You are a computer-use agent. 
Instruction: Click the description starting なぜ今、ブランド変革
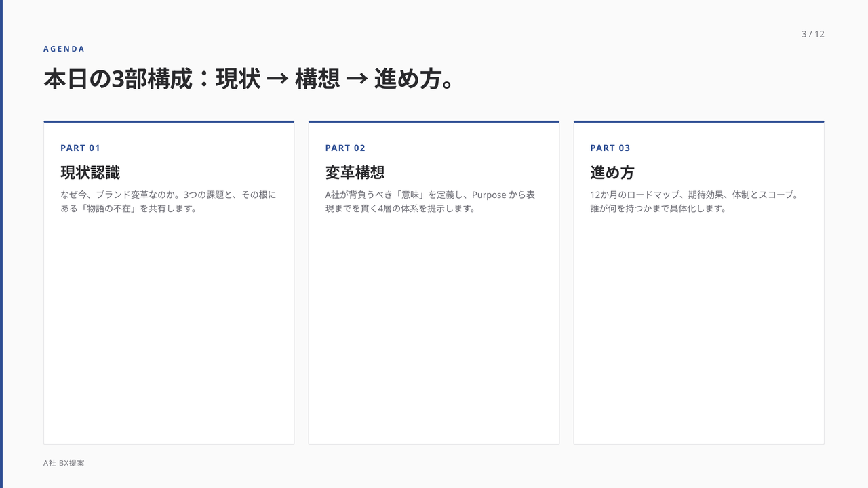(168, 201)
